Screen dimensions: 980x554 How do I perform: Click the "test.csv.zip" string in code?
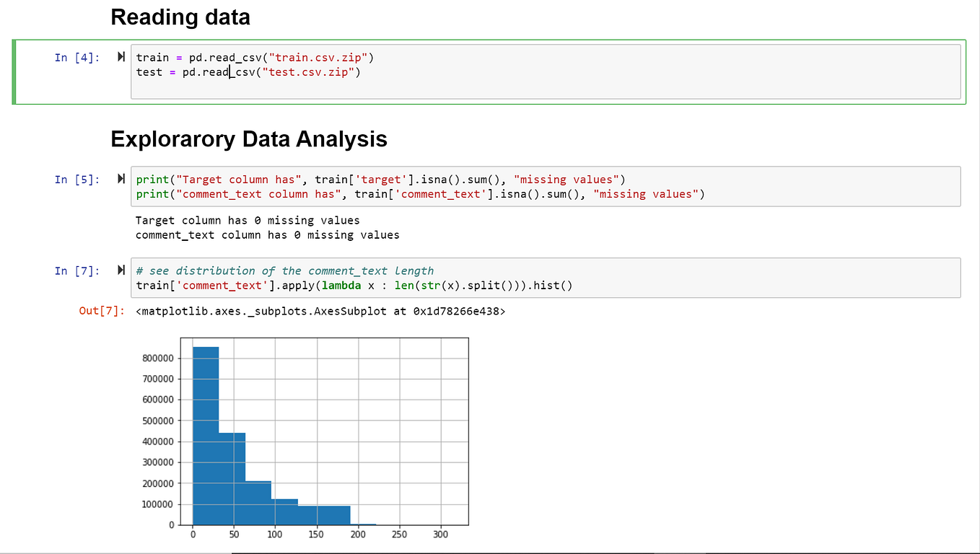(x=307, y=72)
